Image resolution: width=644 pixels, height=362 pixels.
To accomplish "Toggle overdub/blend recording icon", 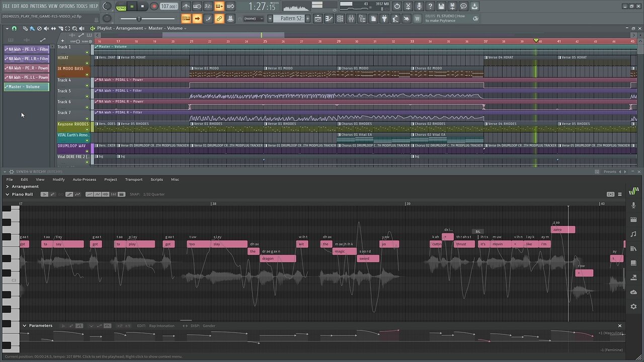I will click(219, 7).
